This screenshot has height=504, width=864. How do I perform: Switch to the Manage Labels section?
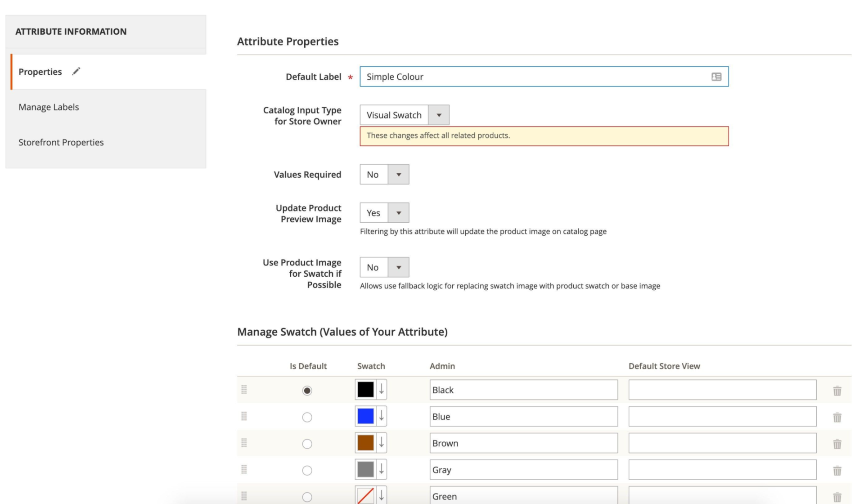[x=49, y=107]
